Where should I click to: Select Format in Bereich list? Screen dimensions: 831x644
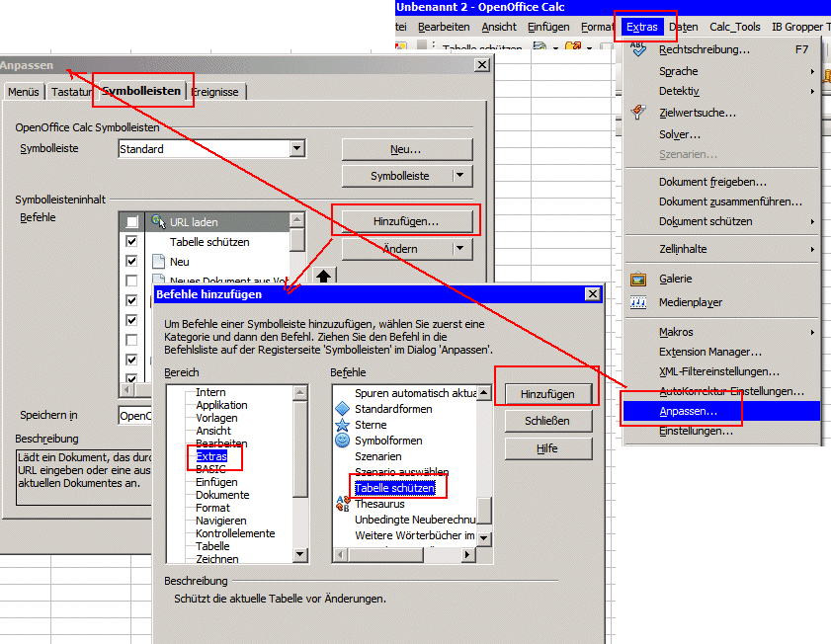(212, 508)
